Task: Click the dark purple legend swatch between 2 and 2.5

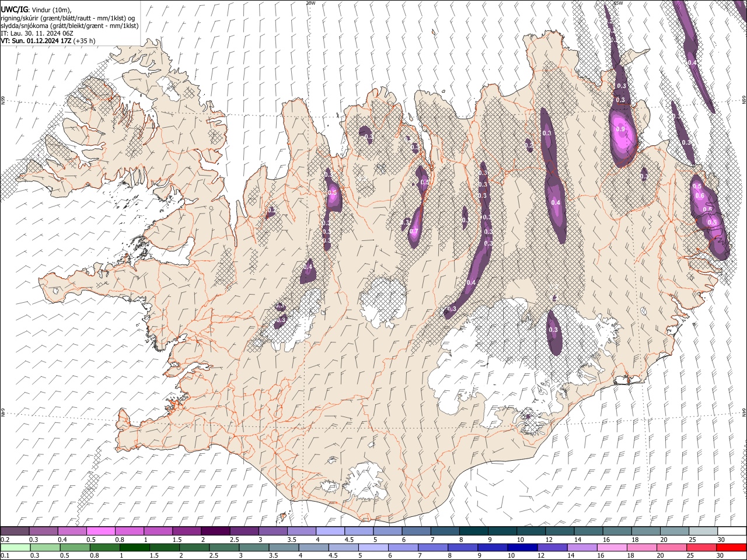Action: 215,531
